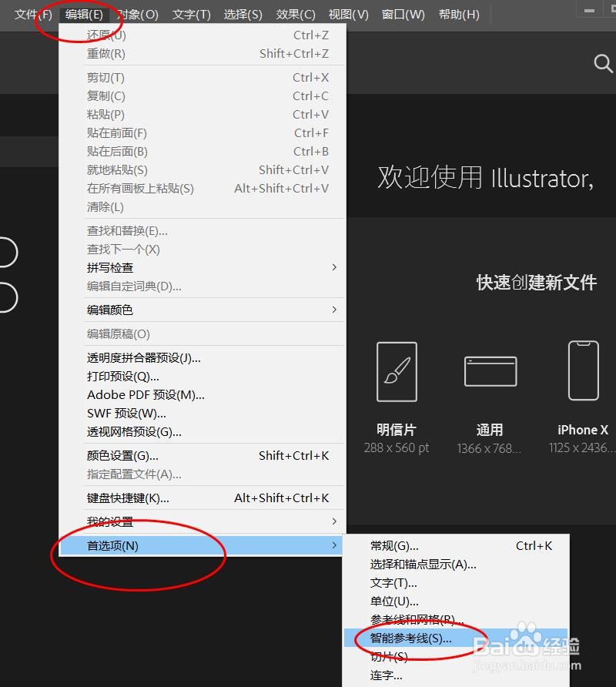
Task: Click the 重做(R) menu entry
Action: [x=203, y=53]
